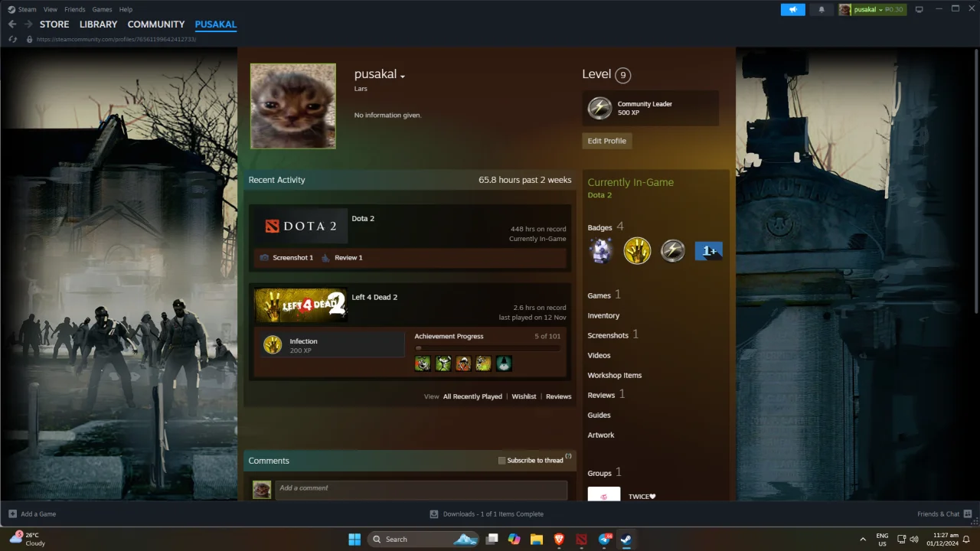The width and height of the screenshot is (980, 551).
Task: Open the Games menu
Action: [x=102, y=9]
